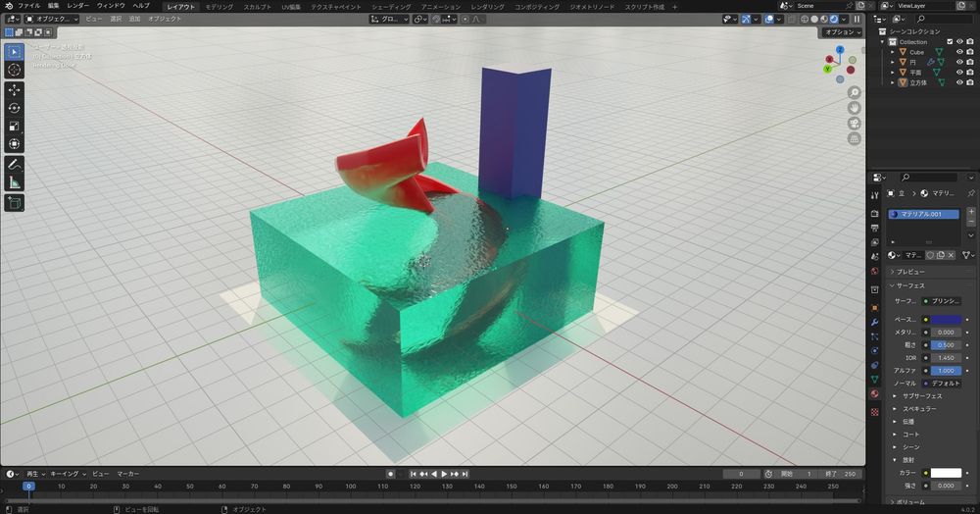
Task: Expand the プレビュー panel
Action: click(x=910, y=272)
